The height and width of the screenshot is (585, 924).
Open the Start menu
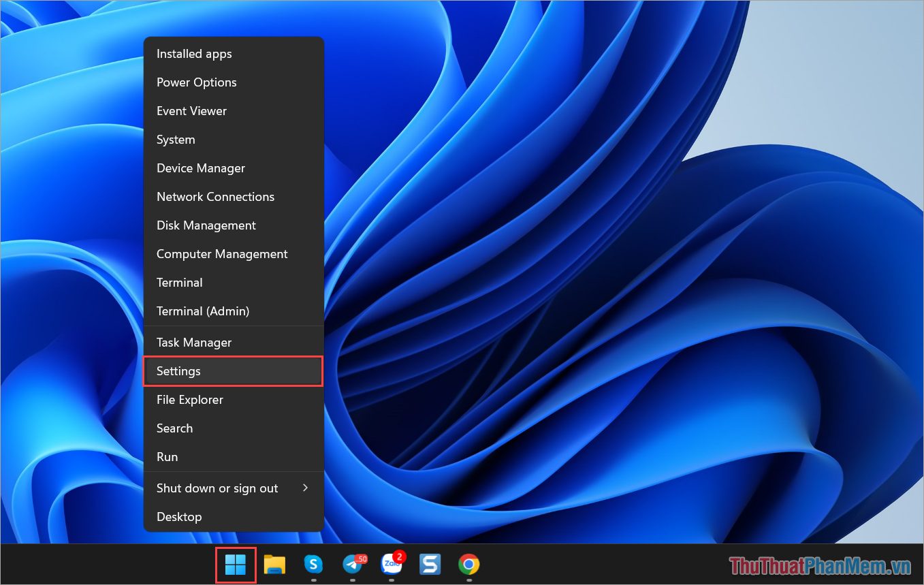pos(236,565)
